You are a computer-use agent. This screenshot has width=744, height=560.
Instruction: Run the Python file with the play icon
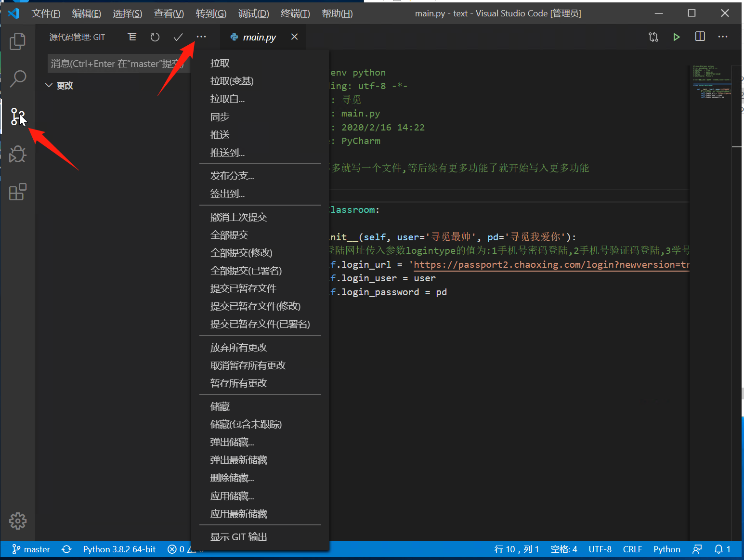pyautogui.click(x=677, y=37)
